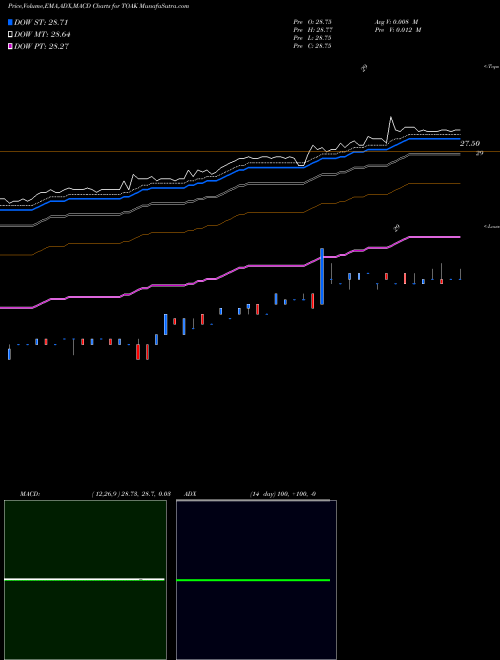500x660 pixels.
Task: Click the ADX (14 day) values header
Action: click(282, 494)
